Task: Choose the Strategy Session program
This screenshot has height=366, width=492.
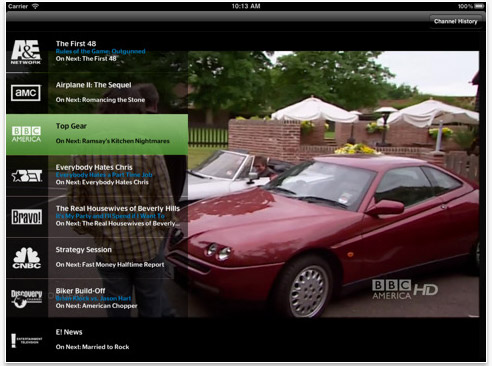Action: click(84, 250)
